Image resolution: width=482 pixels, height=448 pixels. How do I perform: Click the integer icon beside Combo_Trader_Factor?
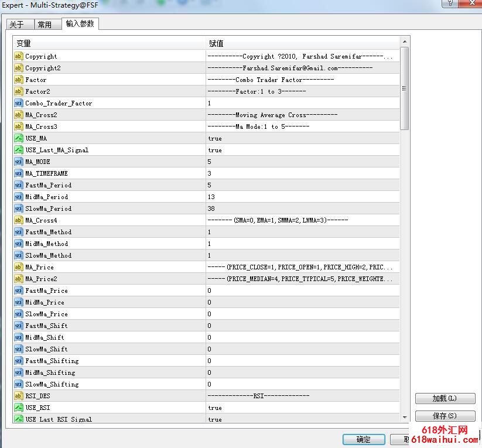[x=18, y=103]
